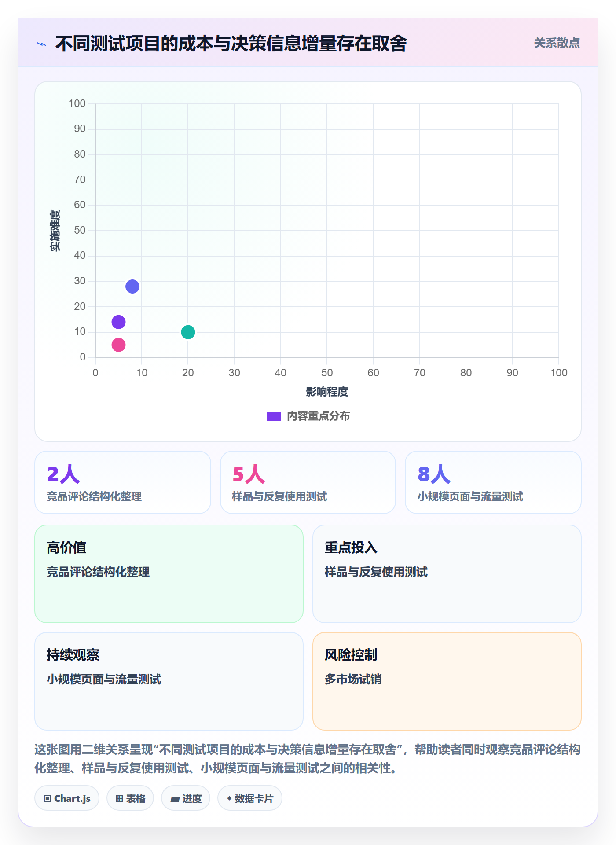Select the 高价值 quadrant card
616x845 pixels.
pos(169,574)
